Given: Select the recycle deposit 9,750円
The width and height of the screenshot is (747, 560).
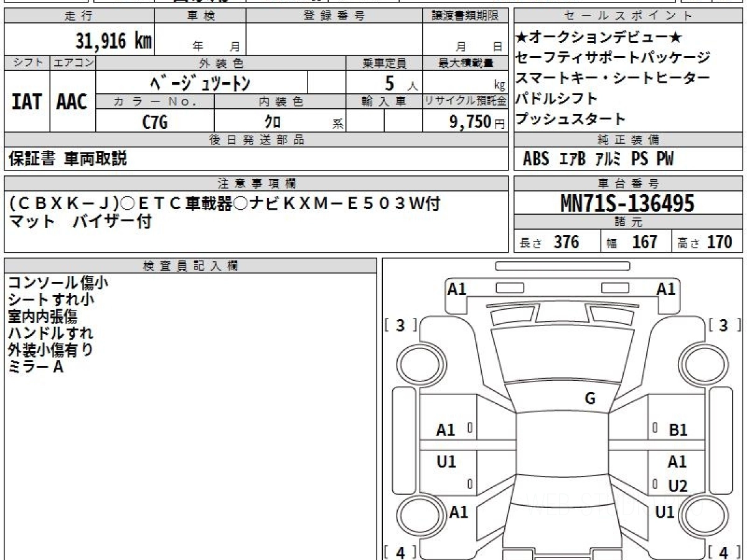Looking at the screenshot, I should point(477,122).
